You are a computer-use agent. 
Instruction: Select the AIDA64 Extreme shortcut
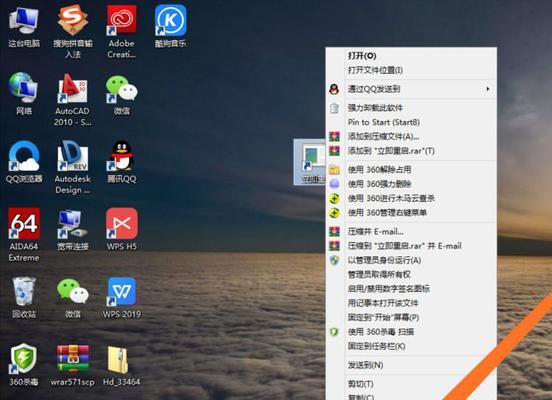tap(24, 235)
